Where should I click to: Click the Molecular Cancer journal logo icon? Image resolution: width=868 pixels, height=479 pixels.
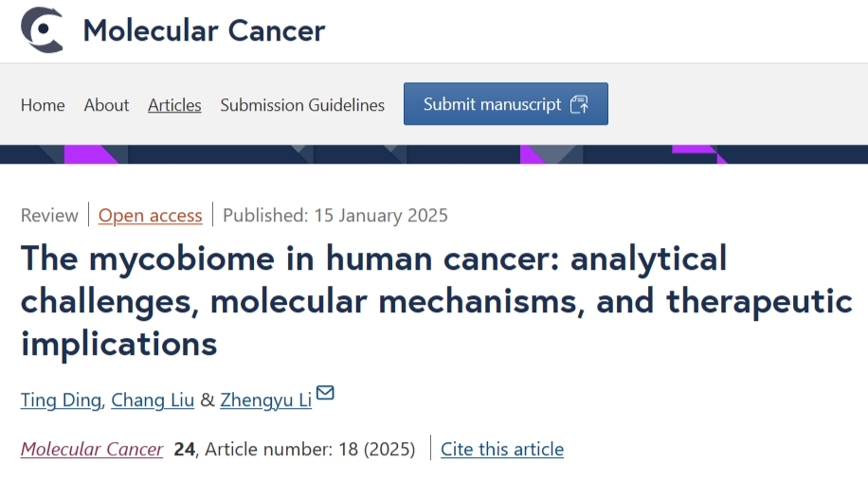pyautogui.click(x=42, y=30)
